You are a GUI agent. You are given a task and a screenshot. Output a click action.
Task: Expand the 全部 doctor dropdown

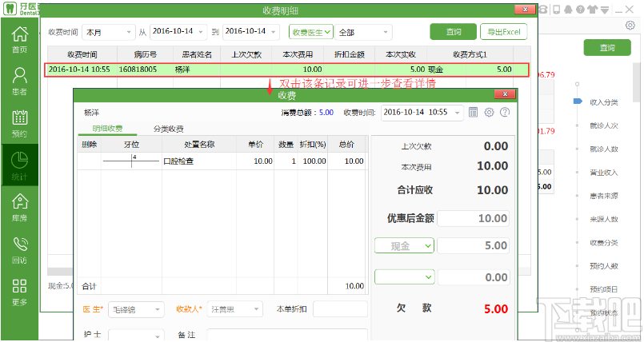386,32
